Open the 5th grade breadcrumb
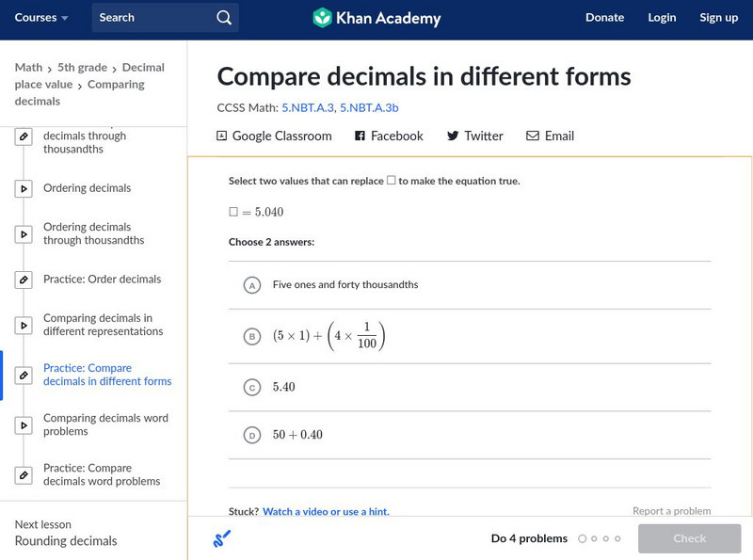Viewport: 753px width, 560px height. (84, 68)
